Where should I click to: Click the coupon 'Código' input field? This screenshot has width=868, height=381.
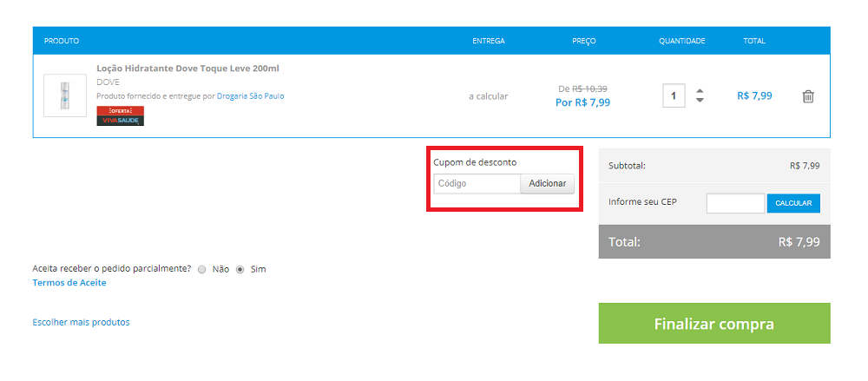[477, 184]
